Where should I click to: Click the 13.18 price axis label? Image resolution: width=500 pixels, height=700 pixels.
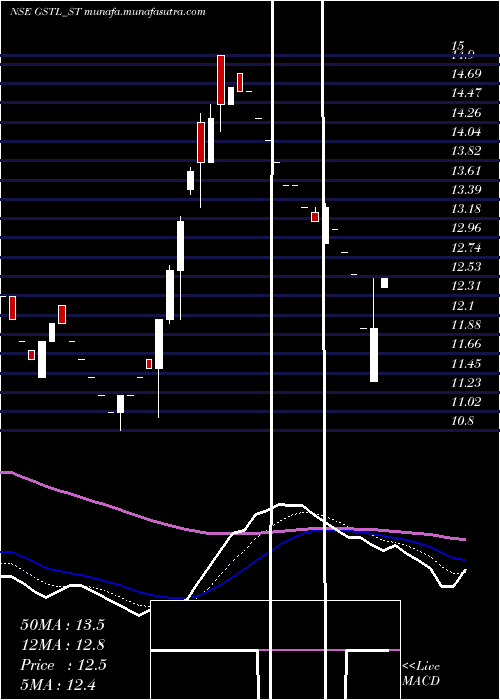point(466,209)
